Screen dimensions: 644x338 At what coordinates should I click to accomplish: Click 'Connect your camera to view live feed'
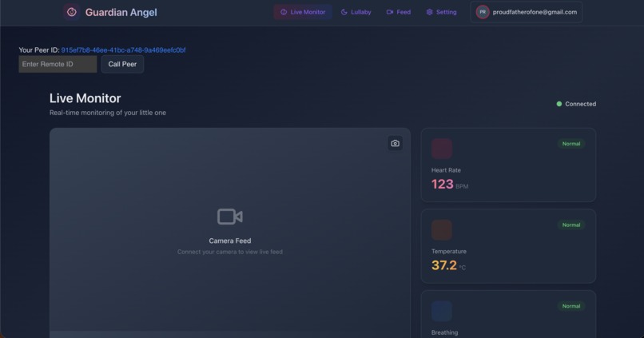[230, 252]
